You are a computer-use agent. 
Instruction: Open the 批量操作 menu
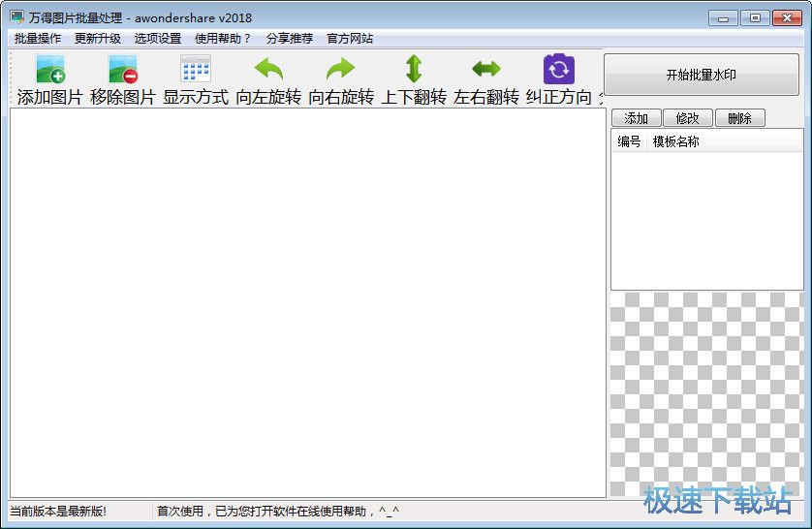pos(38,39)
